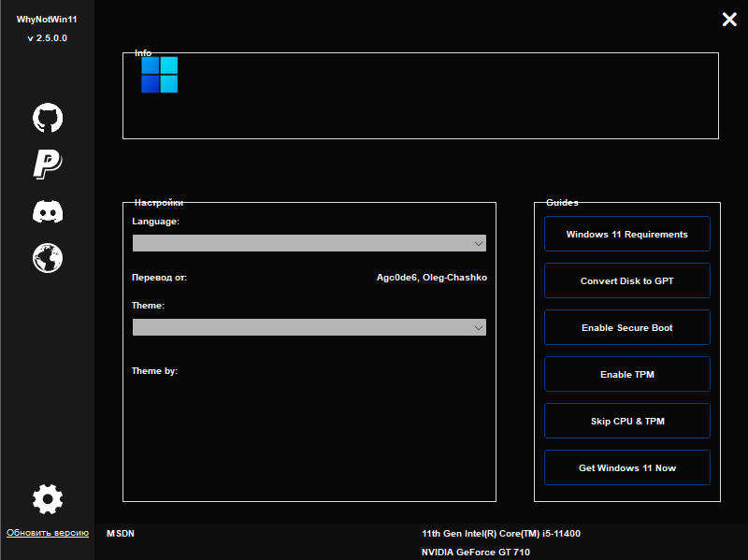
Task: Open the Skip CPU & TPM guide
Action: [626, 421]
